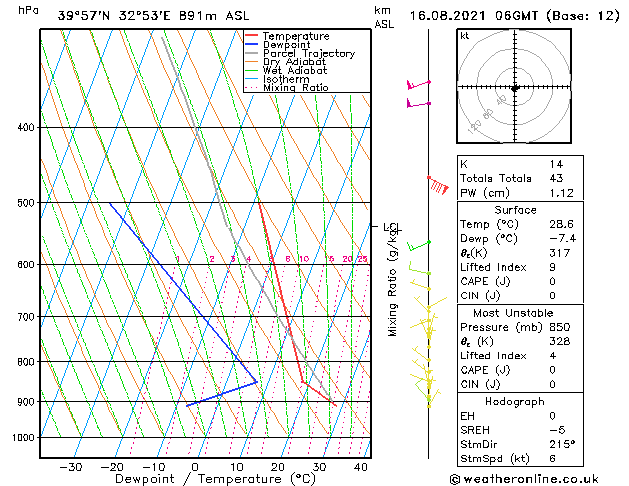629x486 pixels.
Task: Click the surface theta-e value 317
Action: (560, 253)
